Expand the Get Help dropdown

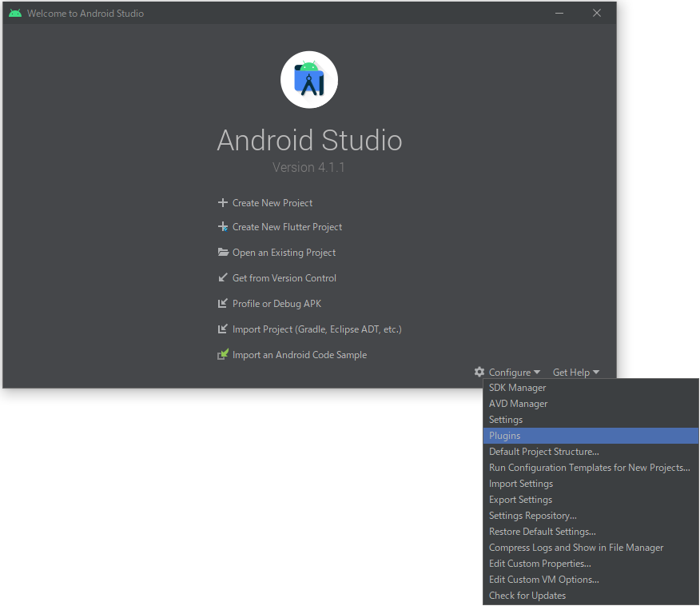coord(576,372)
